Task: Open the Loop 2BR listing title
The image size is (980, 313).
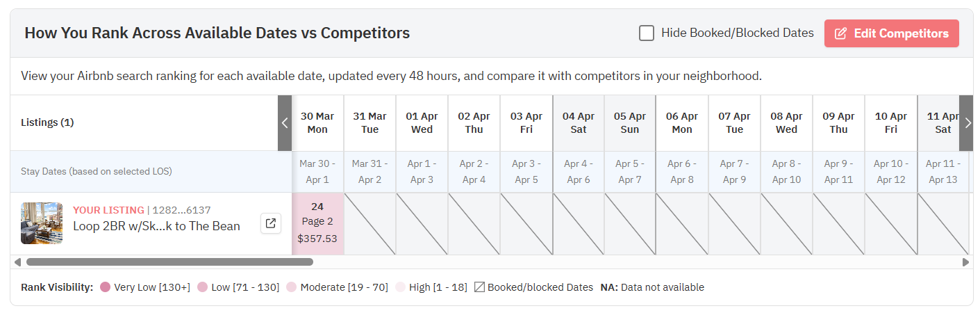Action: pos(156,226)
